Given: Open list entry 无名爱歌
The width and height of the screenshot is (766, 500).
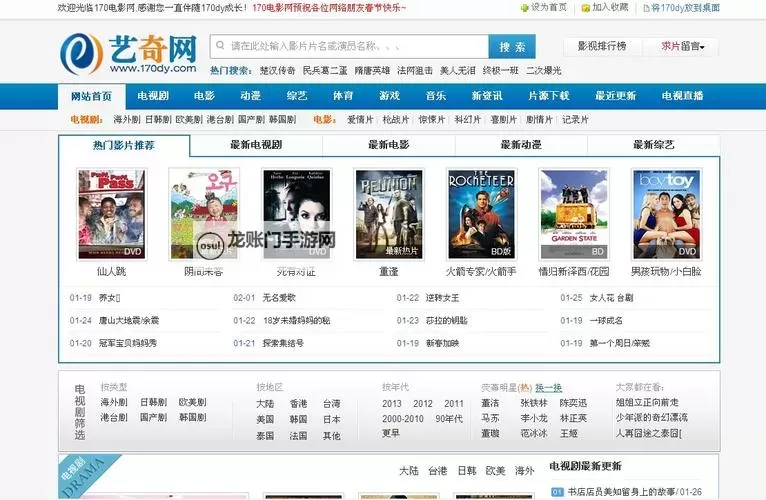Looking at the screenshot, I should (x=279, y=298).
